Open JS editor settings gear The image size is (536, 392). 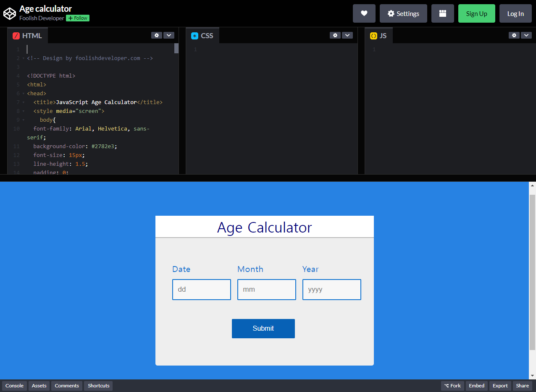point(514,35)
